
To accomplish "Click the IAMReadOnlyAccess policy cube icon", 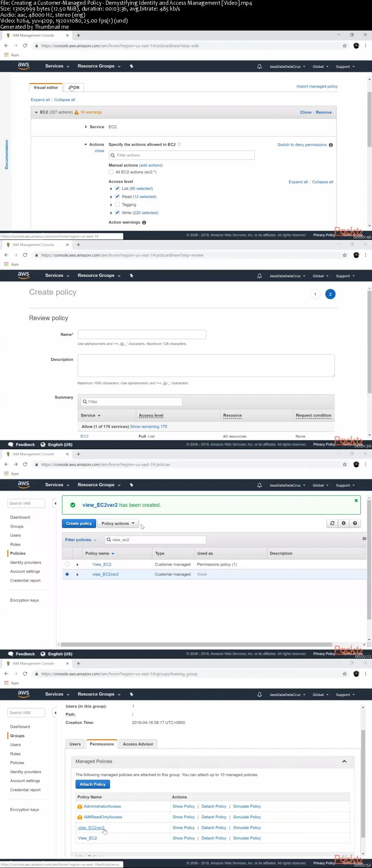I will pos(80,817).
